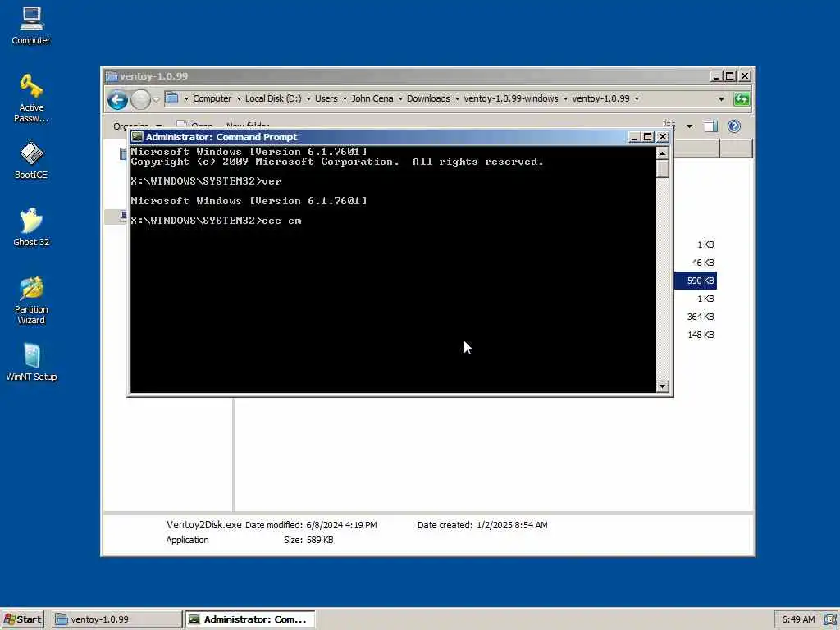The width and height of the screenshot is (840, 630).
Task: Maximize the Command Prompt window
Action: 648,137
